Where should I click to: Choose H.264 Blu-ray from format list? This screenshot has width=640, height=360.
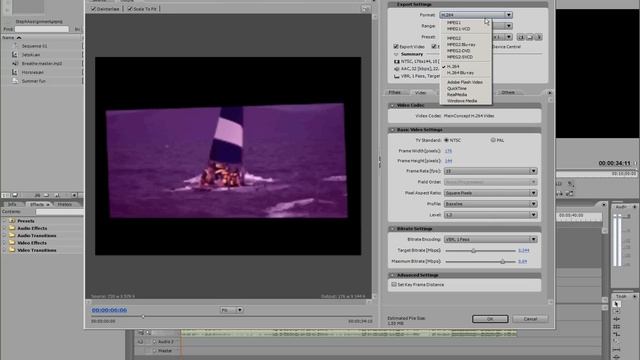[x=460, y=73]
